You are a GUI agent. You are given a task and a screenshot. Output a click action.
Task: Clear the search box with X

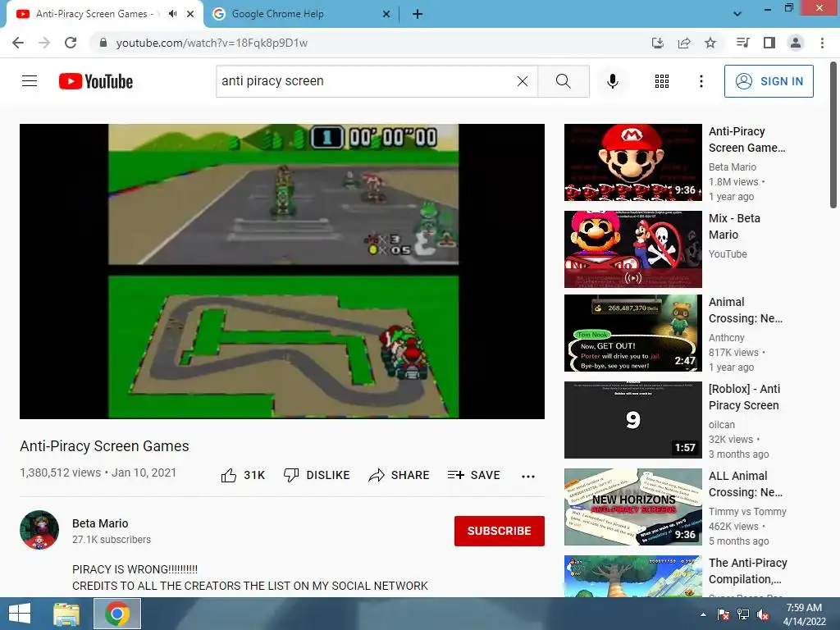[523, 81]
